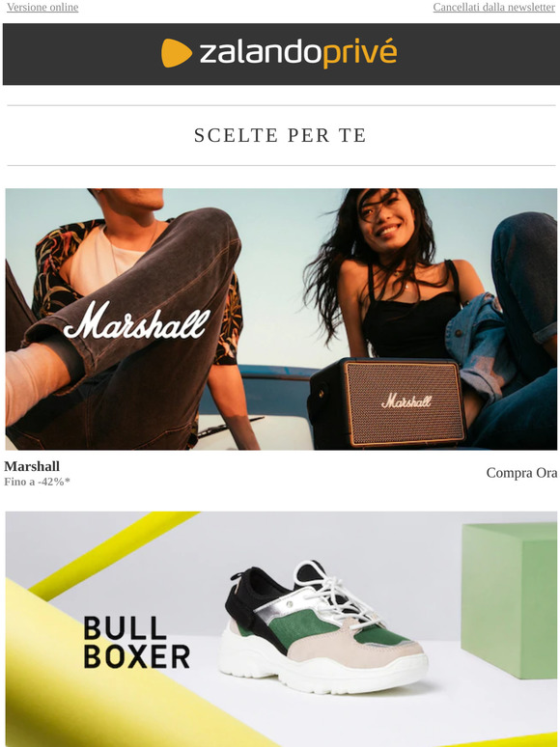Click the Compra Ora button for Marshall

coord(521,473)
